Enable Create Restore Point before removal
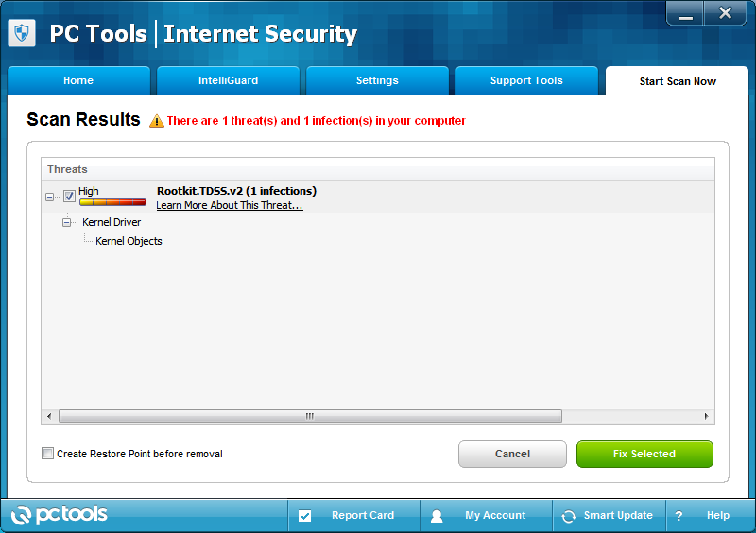The height and width of the screenshot is (533, 756). point(48,454)
